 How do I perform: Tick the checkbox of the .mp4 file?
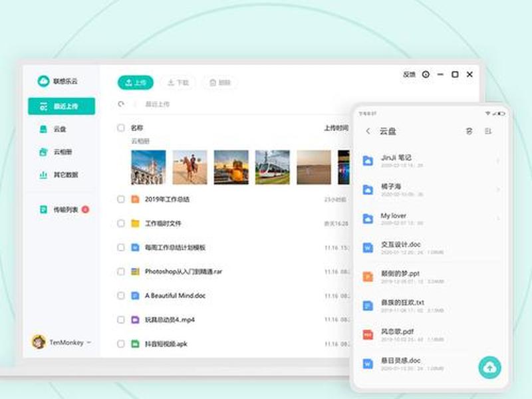coord(121,320)
